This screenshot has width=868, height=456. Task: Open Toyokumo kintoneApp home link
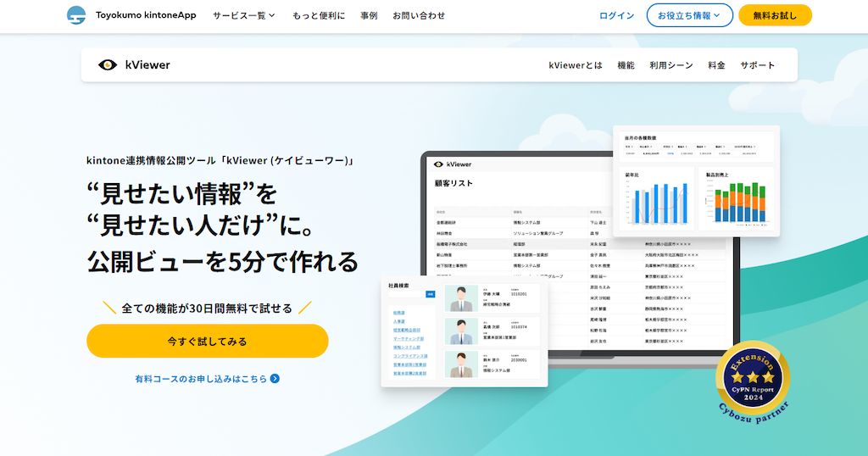coord(146,15)
